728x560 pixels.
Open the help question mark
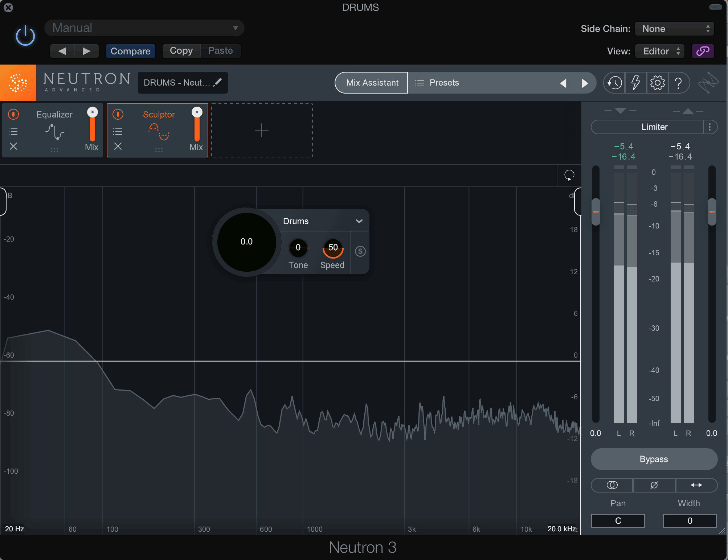tap(678, 83)
